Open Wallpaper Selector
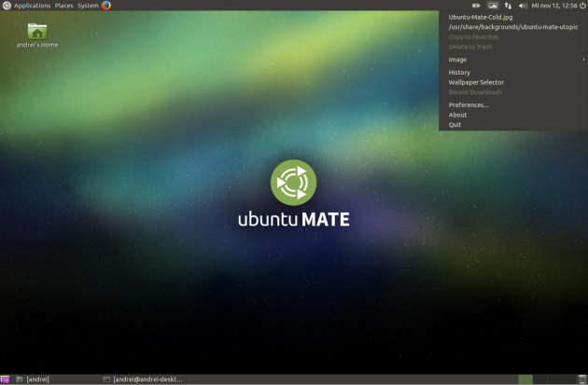588x385 pixels. (476, 82)
